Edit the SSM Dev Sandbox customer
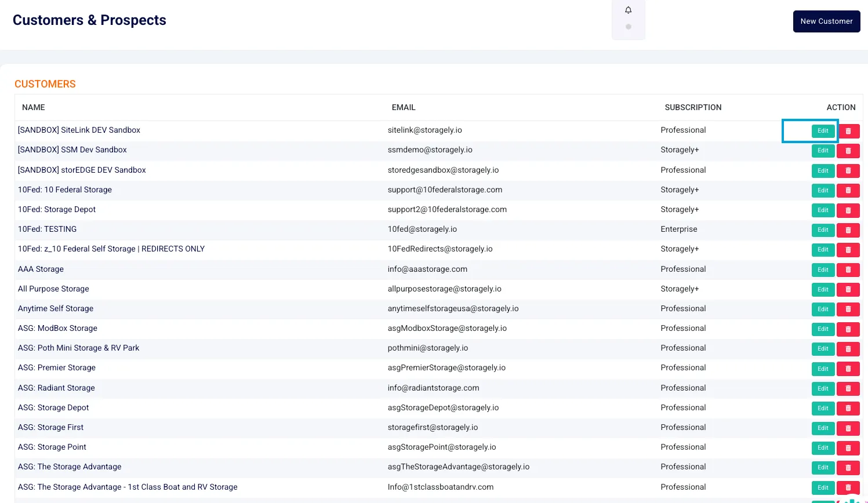The height and width of the screenshot is (503, 868). point(823,151)
